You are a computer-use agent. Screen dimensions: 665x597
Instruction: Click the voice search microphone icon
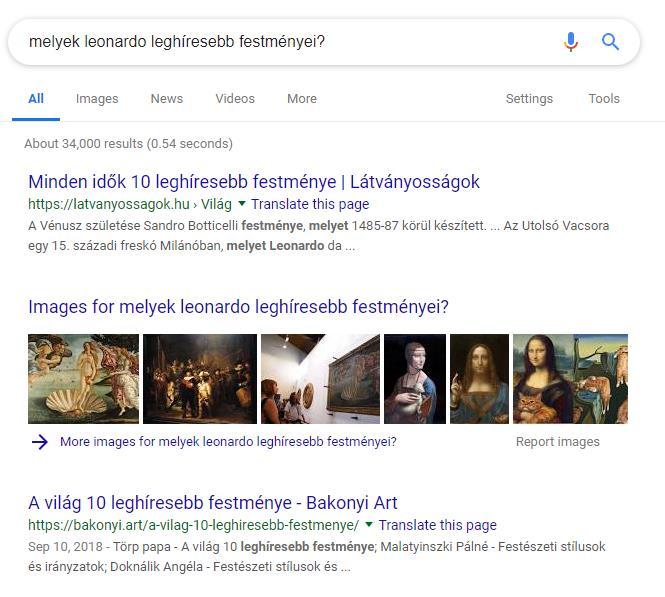[571, 42]
